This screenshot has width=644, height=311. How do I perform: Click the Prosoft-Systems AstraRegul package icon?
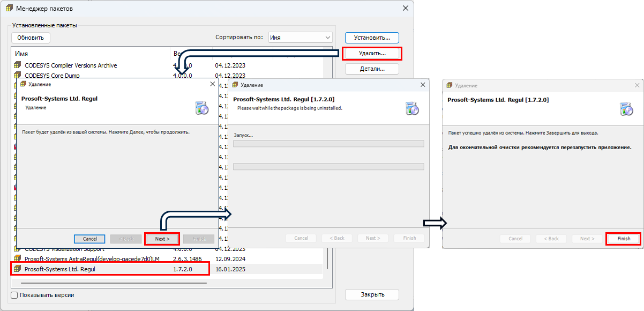click(17, 259)
